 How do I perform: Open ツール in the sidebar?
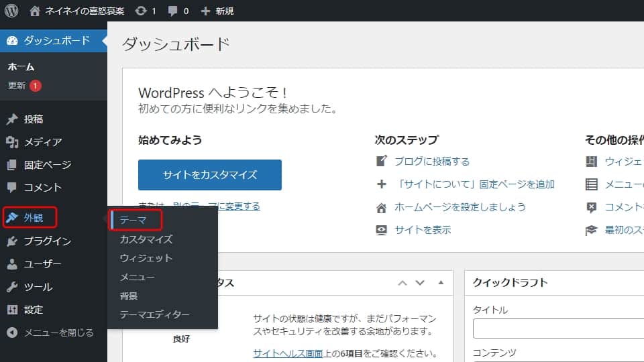pos(38,286)
